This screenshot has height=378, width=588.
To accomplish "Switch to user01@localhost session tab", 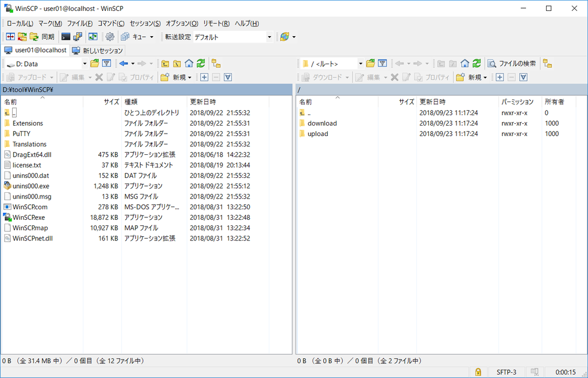I will [35, 50].
